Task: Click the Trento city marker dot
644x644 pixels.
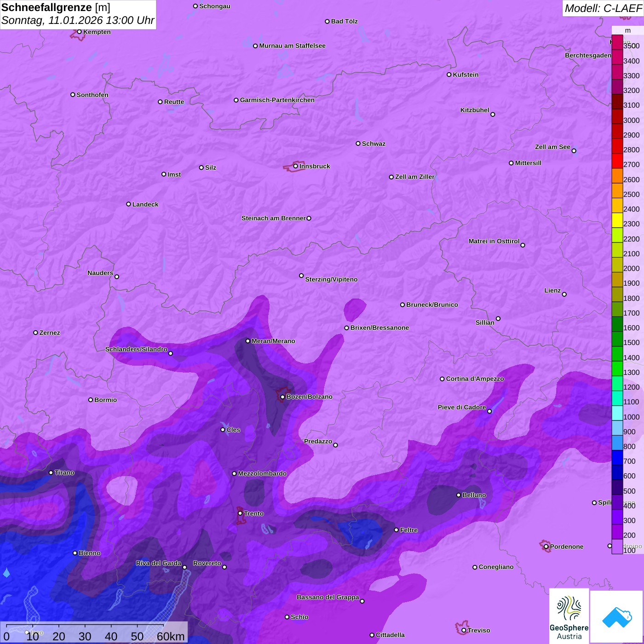Action: 240,513
